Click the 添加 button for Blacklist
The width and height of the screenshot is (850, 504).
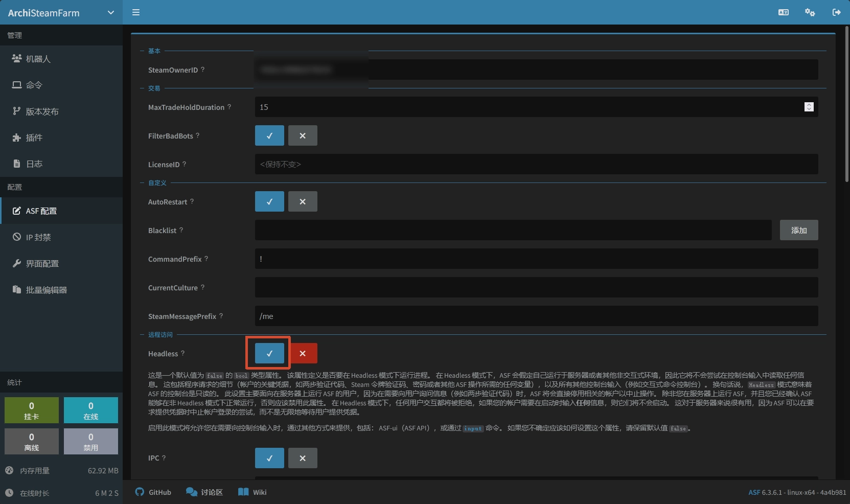point(799,230)
